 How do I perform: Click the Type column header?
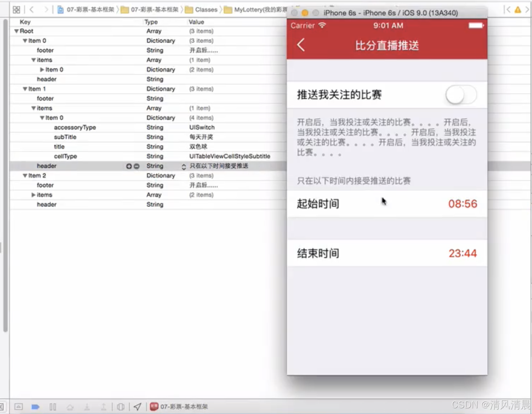tap(151, 22)
